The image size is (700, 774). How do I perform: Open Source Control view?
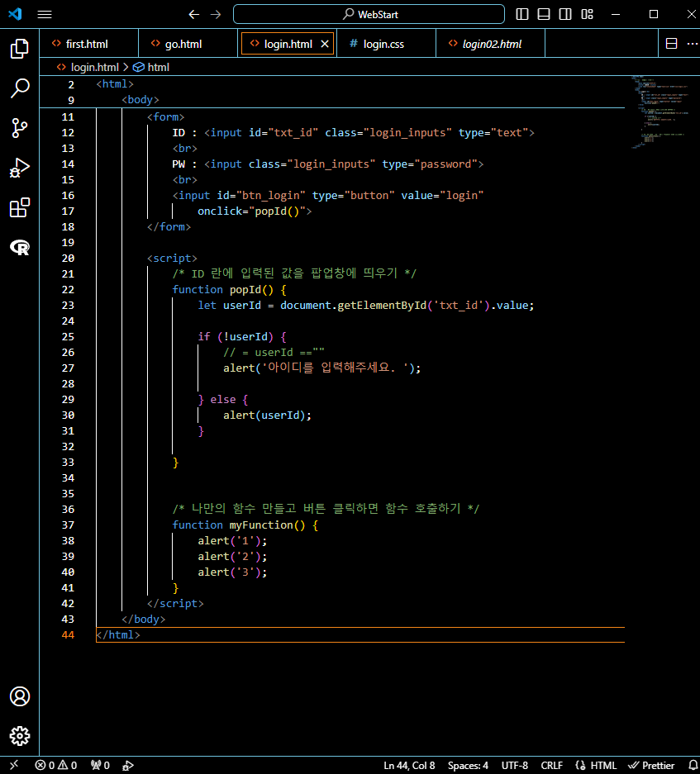(20, 128)
